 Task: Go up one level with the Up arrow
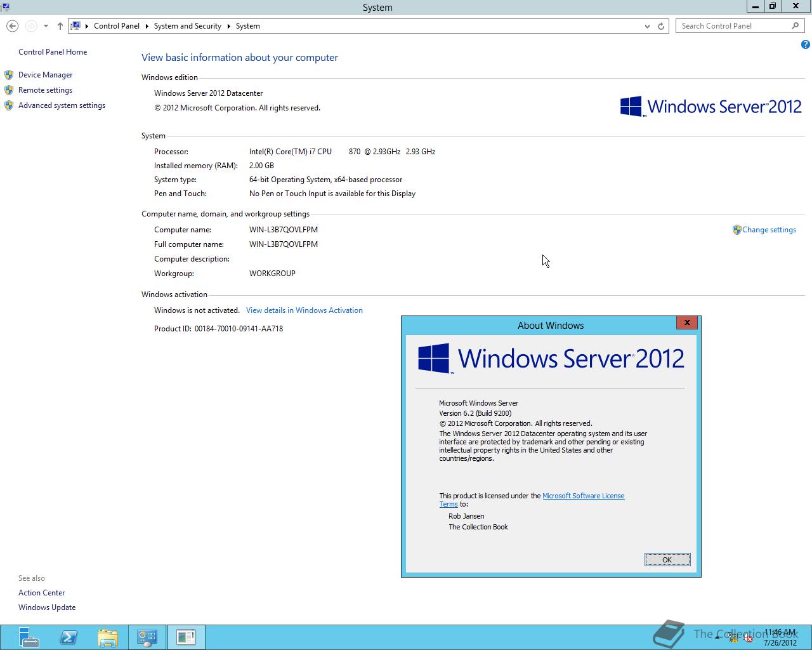tap(60, 26)
